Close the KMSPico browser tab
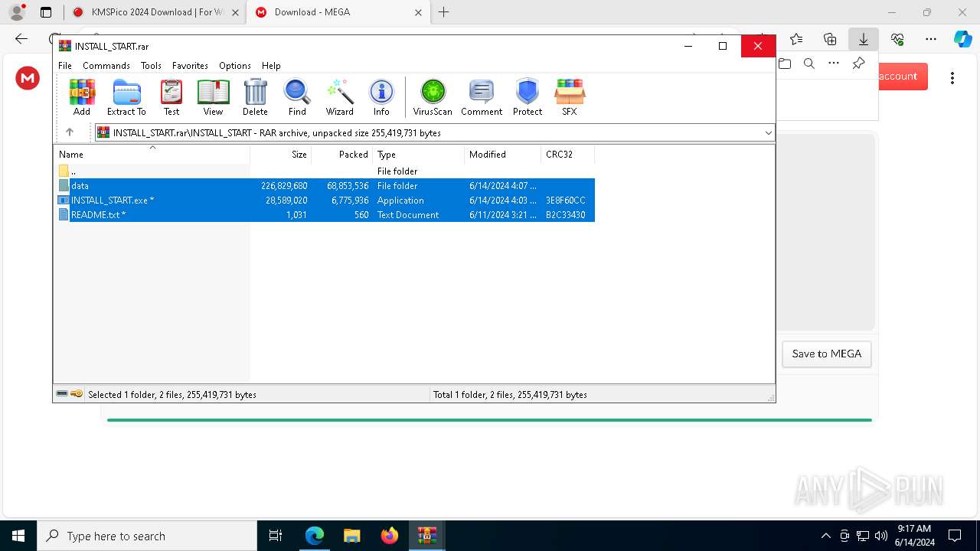This screenshot has height=551, width=980. tap(235, 12)
